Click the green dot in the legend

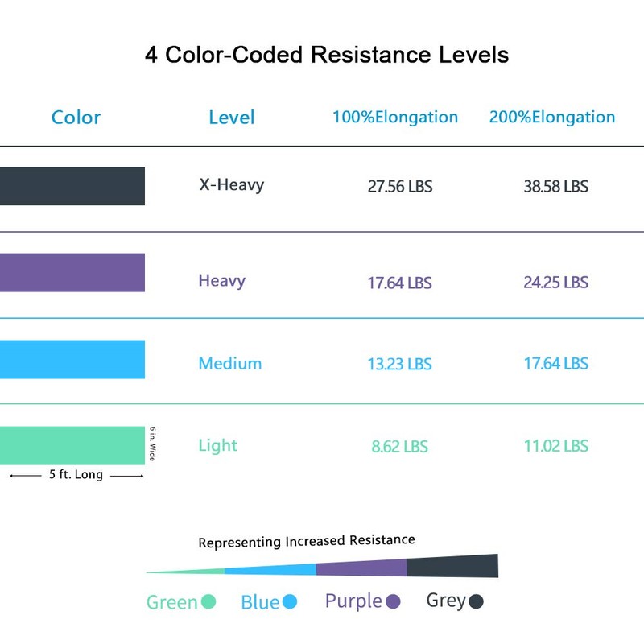pos(208,601)
